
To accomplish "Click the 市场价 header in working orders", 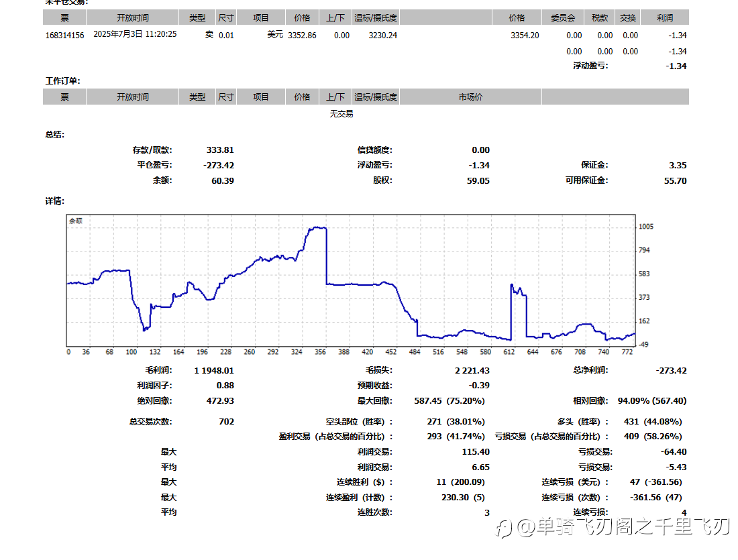I will (471, 97).
